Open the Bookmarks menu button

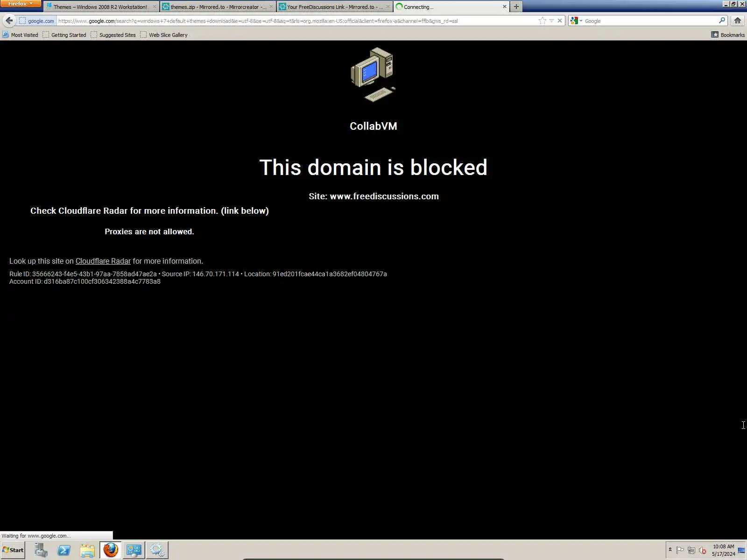point(728,35)
